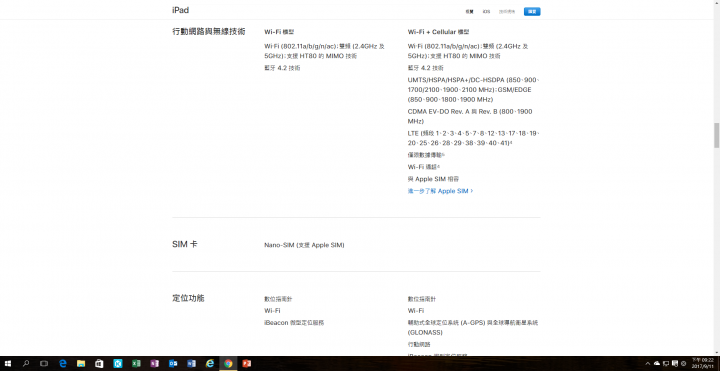The image size is (720, 371).
Task: Open the iOS nav tab
Action: [x=486, y=11]
